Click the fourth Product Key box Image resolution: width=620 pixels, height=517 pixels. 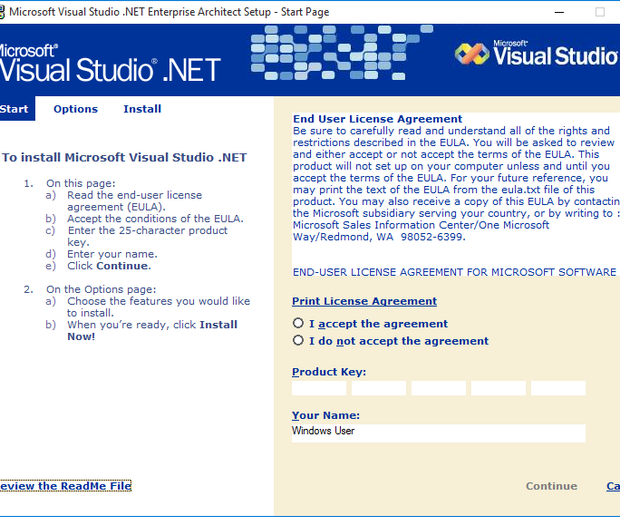coord(498,388)
